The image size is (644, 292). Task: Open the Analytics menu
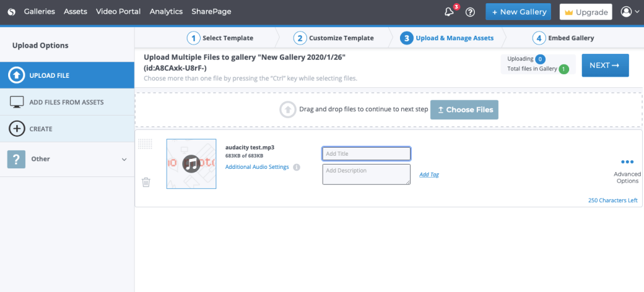pos(166,11)
